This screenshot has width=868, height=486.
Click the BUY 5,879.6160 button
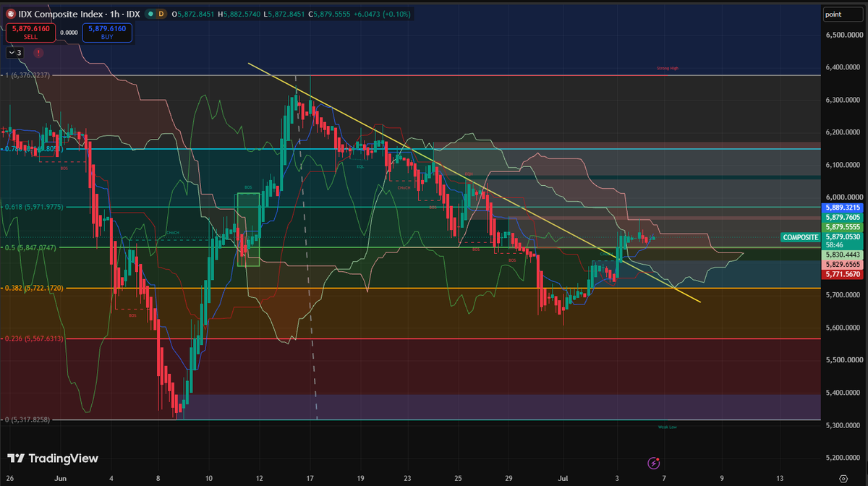tap(106, 32)
